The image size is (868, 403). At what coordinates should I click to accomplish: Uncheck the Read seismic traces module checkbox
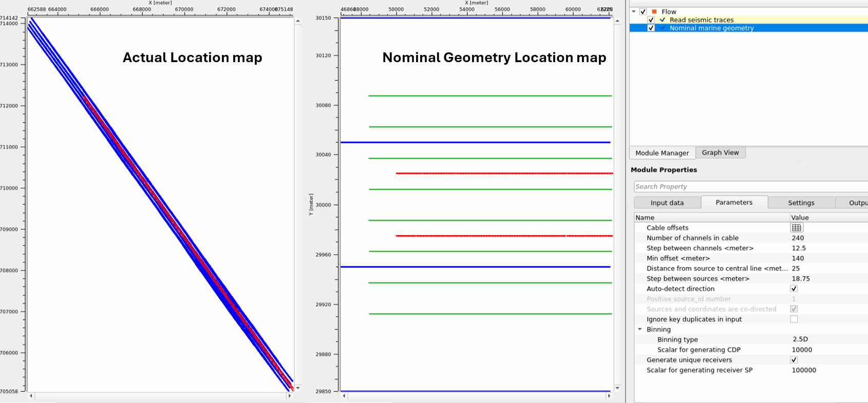coord(651,20)
